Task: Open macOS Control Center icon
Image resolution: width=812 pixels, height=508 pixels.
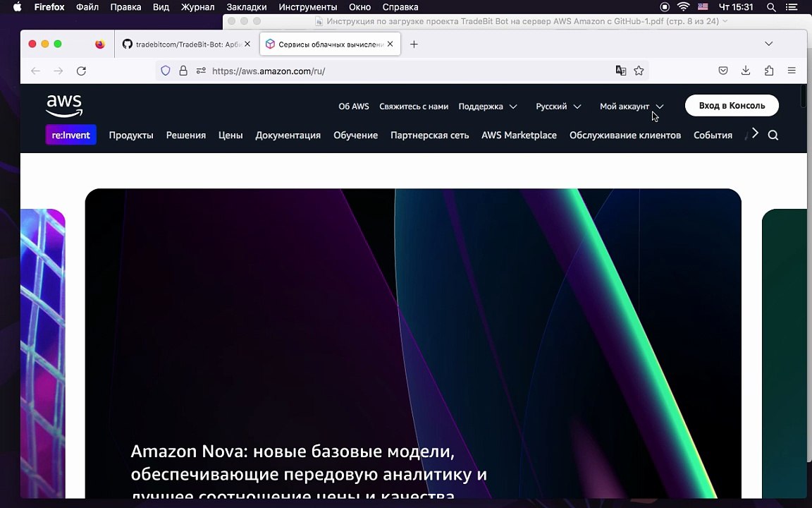Action: [x=792, y=7]
